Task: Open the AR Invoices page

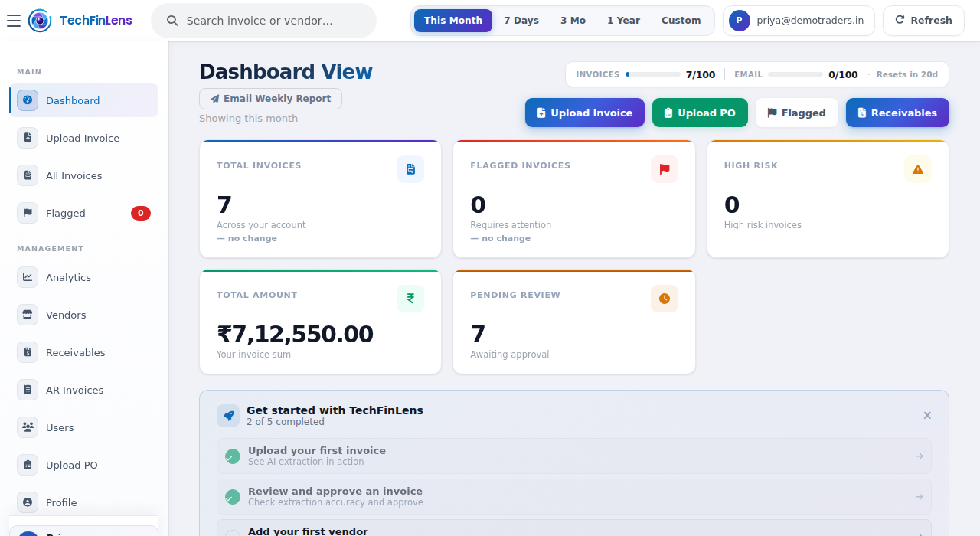Action: [84, 390]
